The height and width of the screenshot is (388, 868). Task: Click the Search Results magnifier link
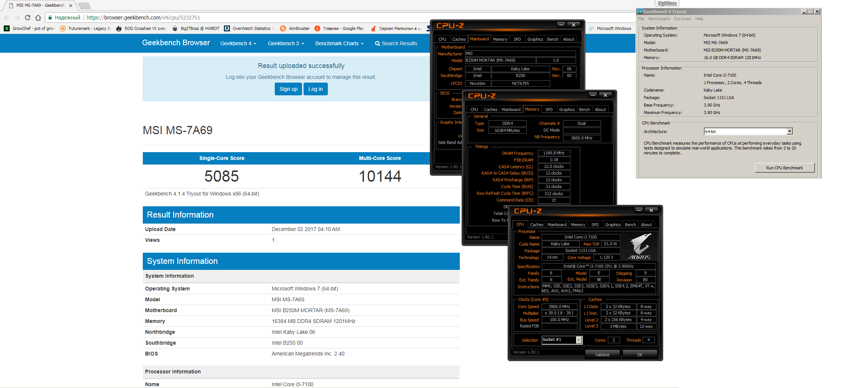396,43
